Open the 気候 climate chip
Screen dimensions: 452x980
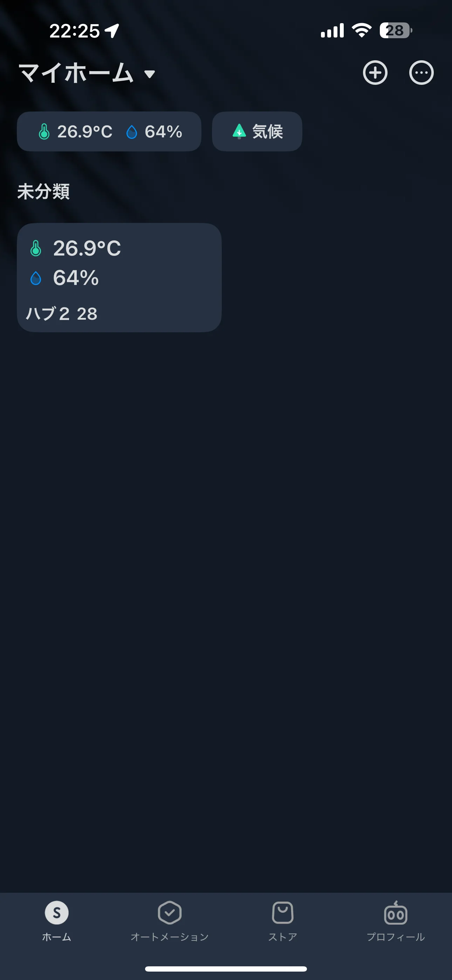pos(257,132)
